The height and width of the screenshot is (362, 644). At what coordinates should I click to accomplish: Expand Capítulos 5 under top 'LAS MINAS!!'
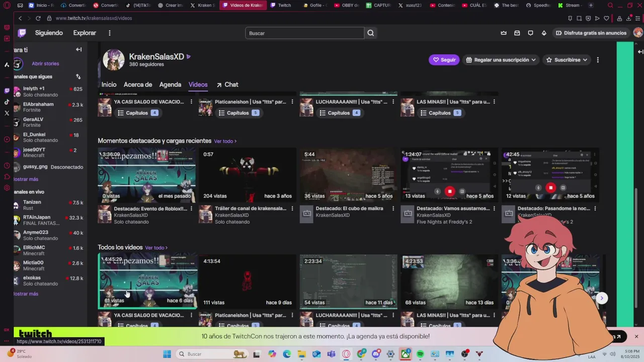pos(440,113)
